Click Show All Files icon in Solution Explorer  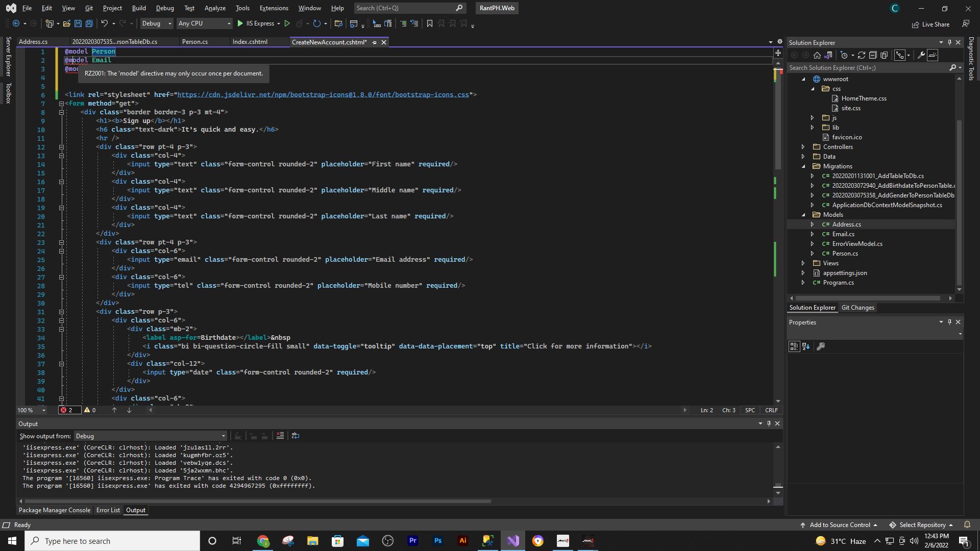[884, 55]
